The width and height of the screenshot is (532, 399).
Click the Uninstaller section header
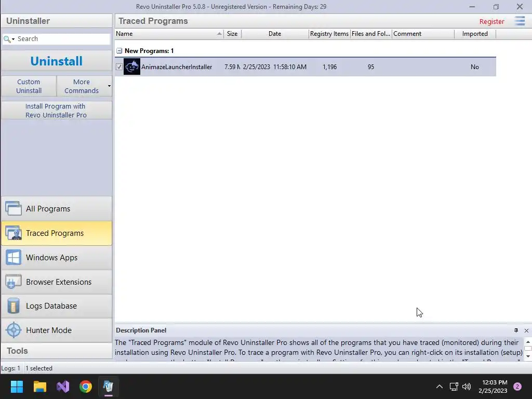point(57,21)
